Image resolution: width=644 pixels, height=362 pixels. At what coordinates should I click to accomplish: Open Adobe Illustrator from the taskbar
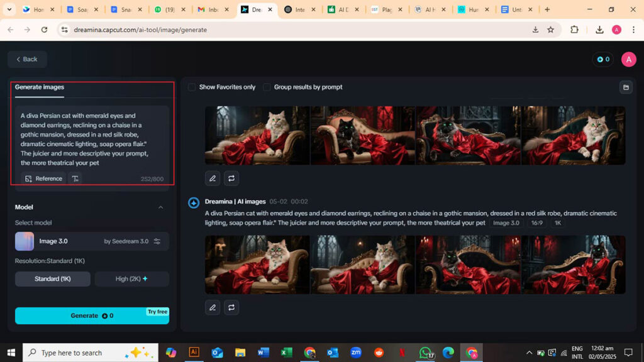[194, 352]
